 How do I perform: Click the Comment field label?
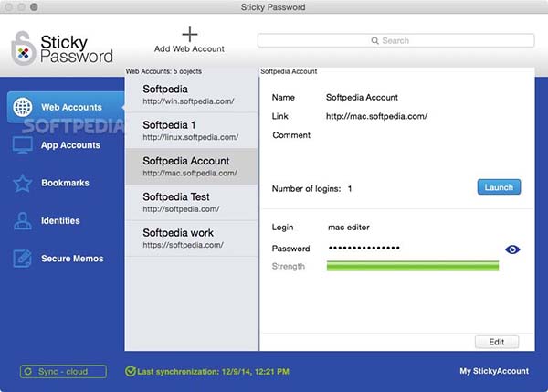[291, 135]
